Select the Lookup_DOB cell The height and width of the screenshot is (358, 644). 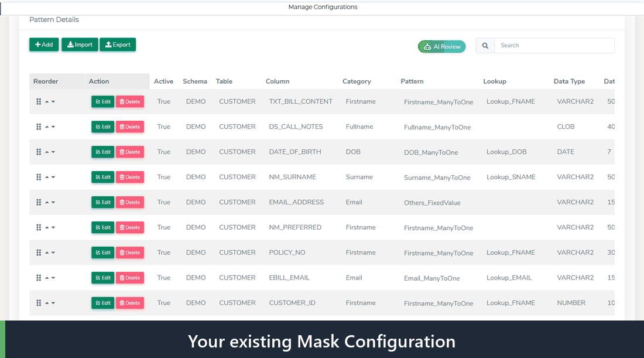(x=506, y=152)
